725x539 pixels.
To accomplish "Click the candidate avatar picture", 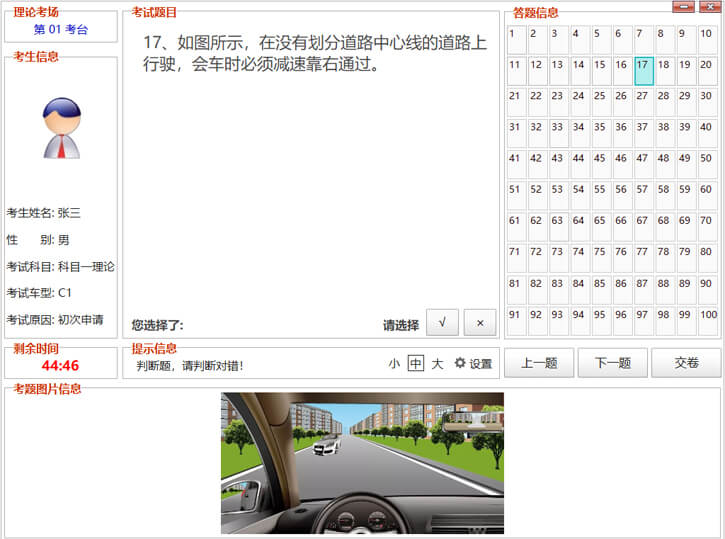I will pos(61,129).
